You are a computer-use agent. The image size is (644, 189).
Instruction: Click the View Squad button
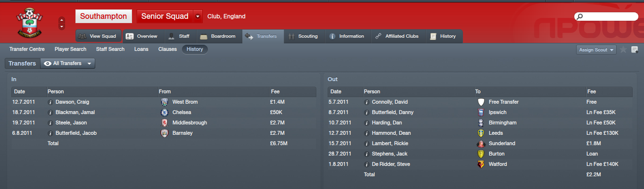[x=98, y=36]
